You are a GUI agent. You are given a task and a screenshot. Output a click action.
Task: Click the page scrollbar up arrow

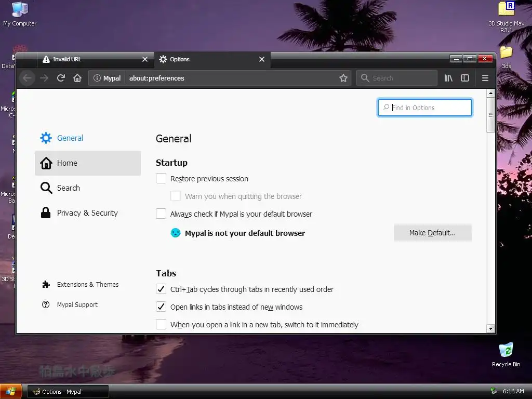tap(490, 93)
